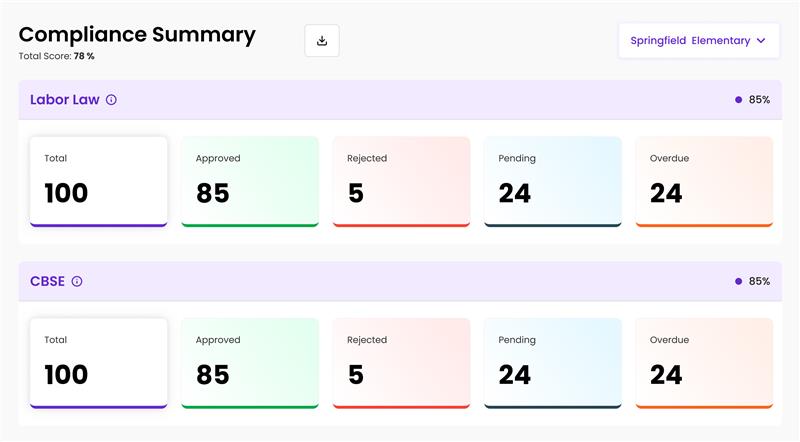Open the Labor Law Overdue card
Image resolution: width=800 pixels, height=442 pixels.
[704, 181]
